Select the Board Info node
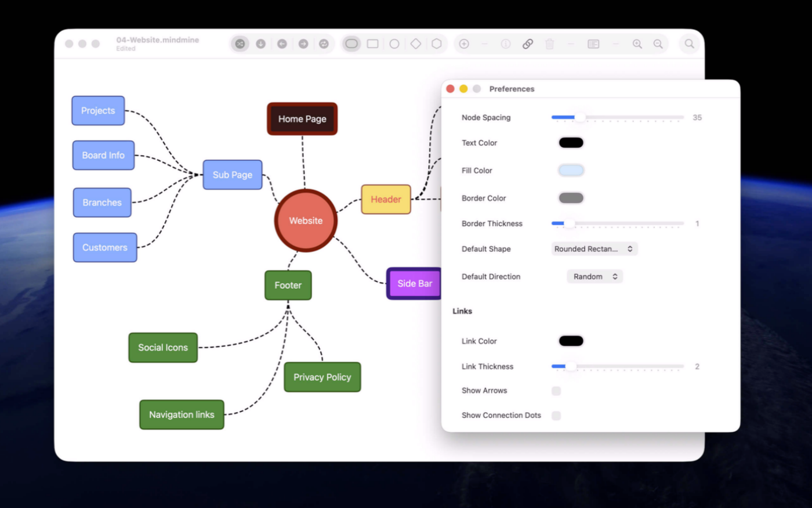The height and width of the screenshot is (508, 812). tap(103, 156)
